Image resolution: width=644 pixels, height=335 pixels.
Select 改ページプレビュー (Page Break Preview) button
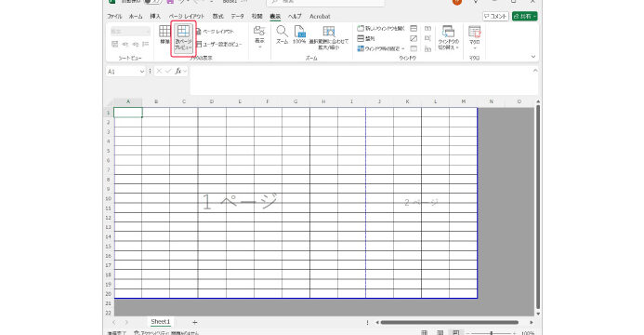click(183, 38)
